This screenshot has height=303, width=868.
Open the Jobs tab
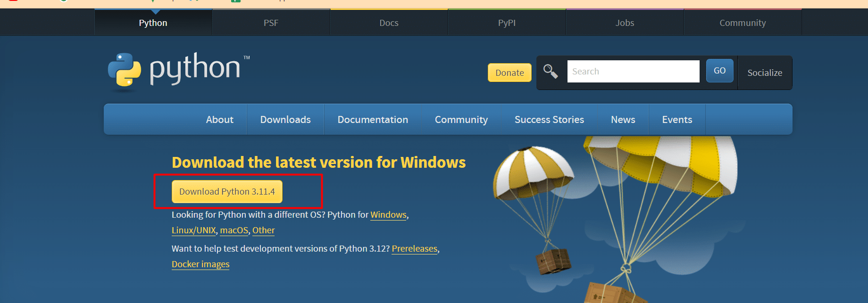[x=625, y=23]
